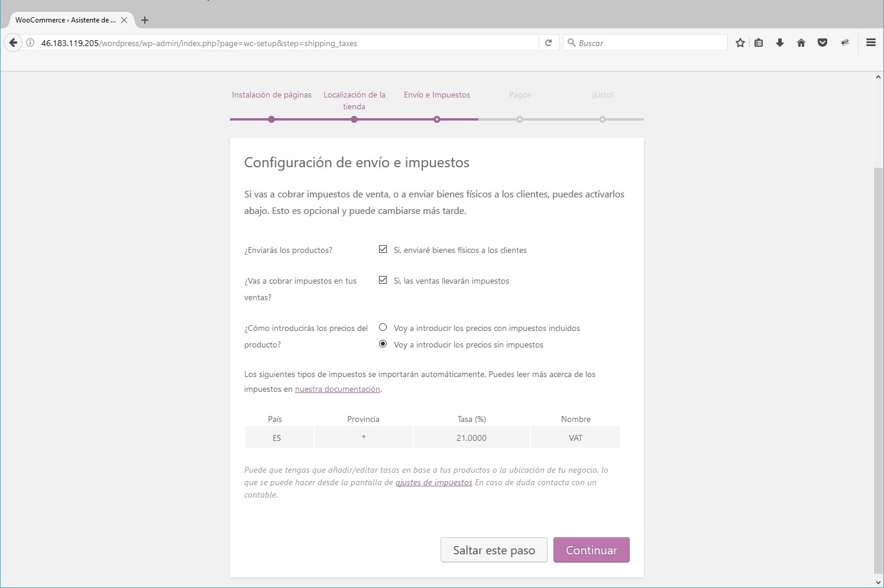Viewport: 884px width, 588px height.
Task: Click the progress dot for Pagos
Action: [x=520, y=119]
